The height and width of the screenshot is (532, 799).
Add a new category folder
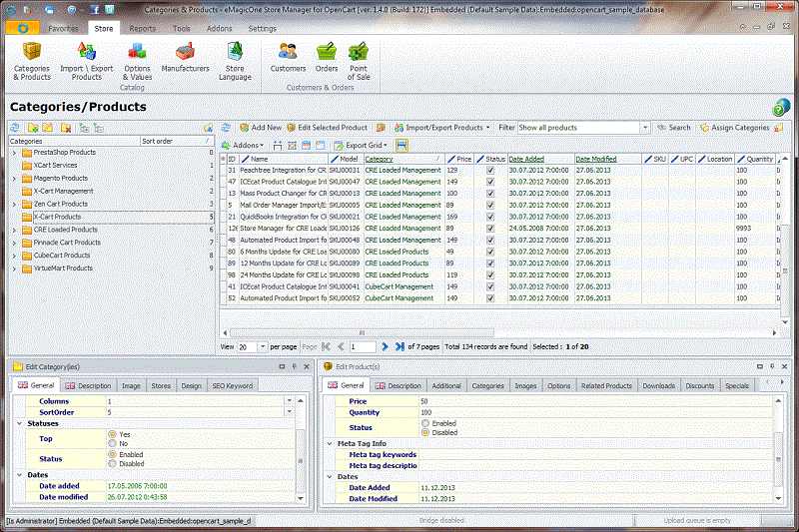tap(33, 128)
